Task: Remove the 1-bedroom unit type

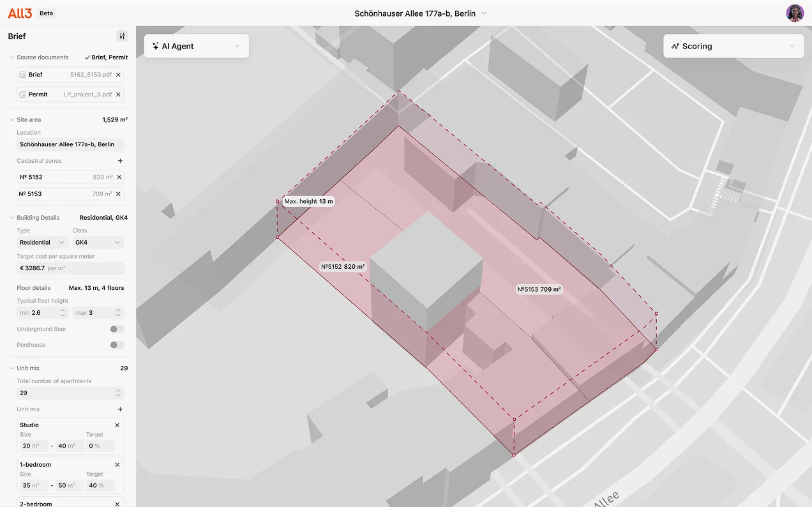Action: [x=117, y=465]
